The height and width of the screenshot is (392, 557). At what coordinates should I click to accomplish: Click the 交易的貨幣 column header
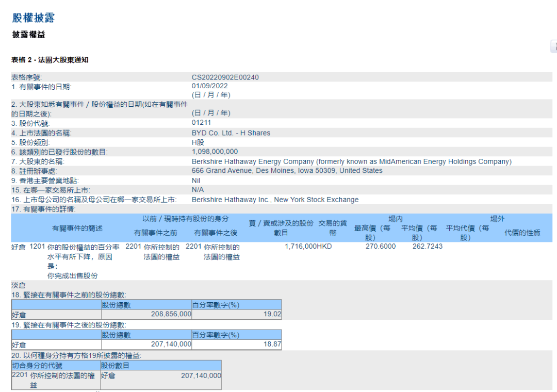click(x=333, y=228)
